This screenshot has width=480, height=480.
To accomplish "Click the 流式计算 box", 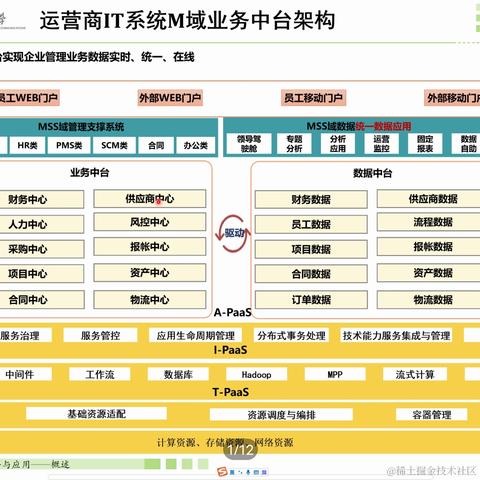I will pos(415,374).
